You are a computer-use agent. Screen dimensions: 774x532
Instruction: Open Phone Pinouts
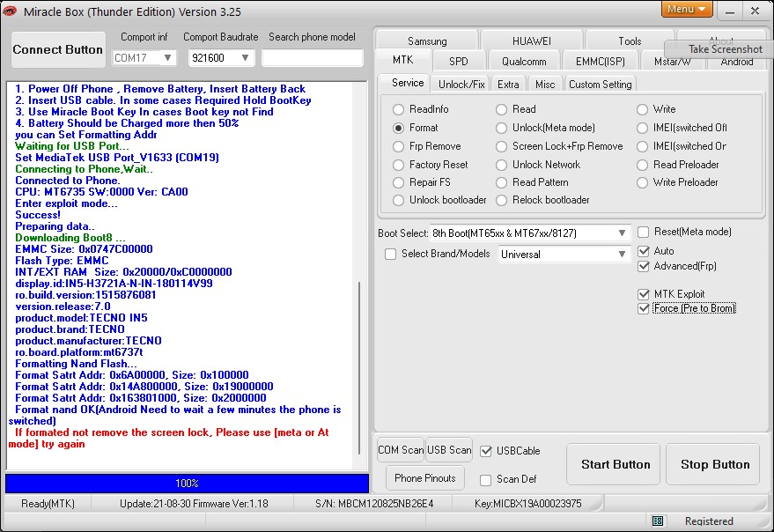pos(425,477)
